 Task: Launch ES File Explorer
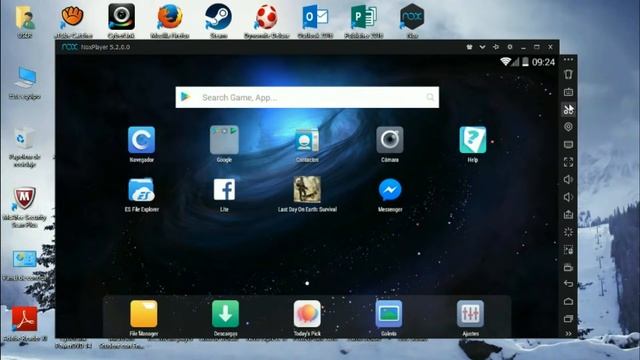141,190
